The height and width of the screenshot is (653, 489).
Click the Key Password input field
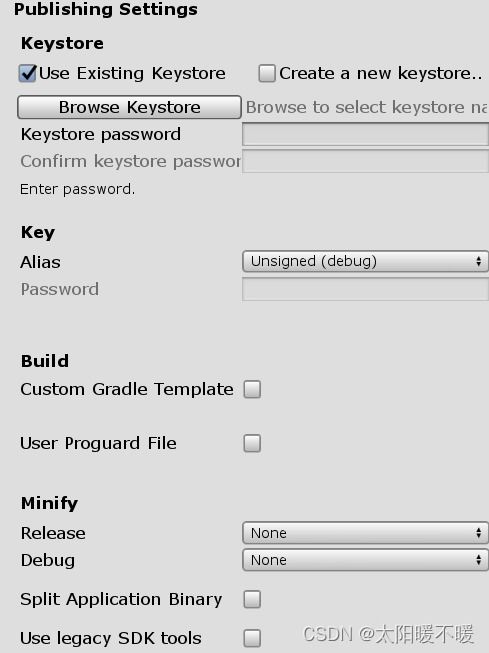tap(365, 289)
